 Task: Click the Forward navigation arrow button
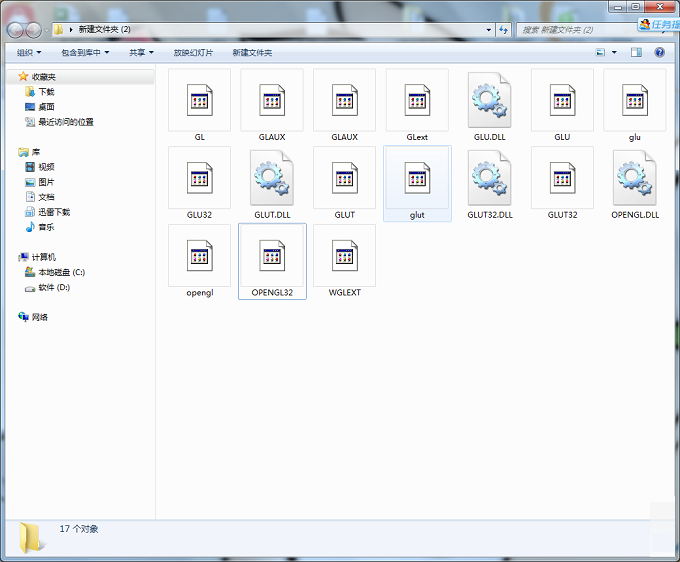[33, 30]
